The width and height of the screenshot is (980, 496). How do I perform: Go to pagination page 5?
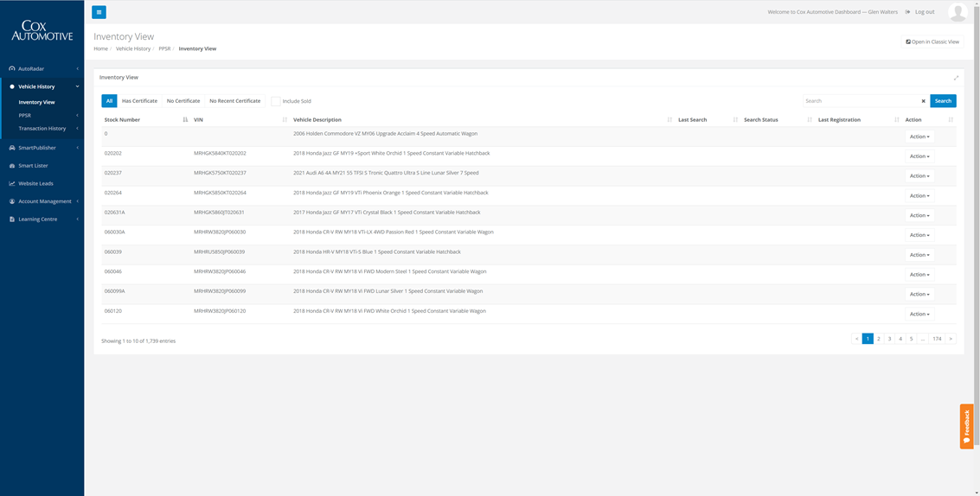tap(912, 339)
